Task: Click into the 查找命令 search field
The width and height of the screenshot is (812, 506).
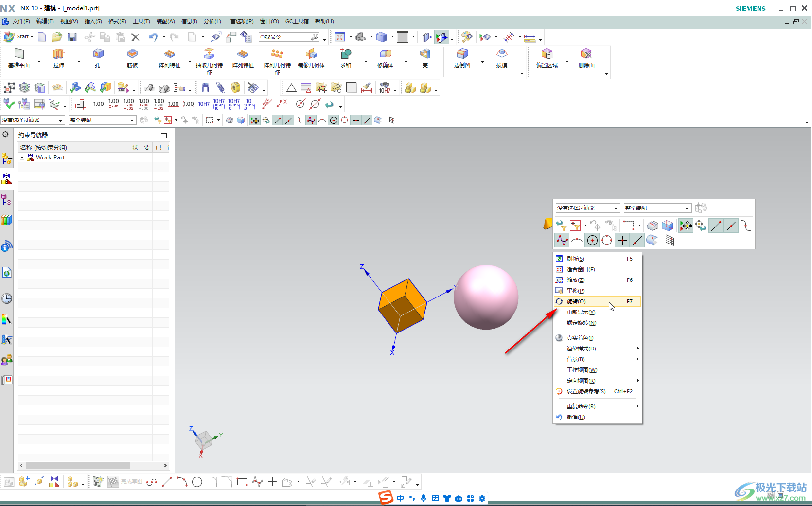Action: coord(289,37)
